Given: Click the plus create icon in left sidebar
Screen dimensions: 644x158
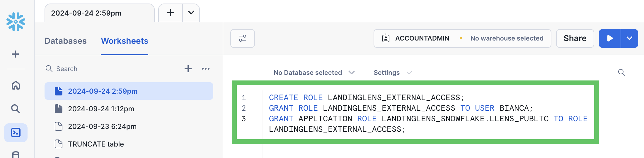Looking at the screenshot, I should (x=15, y=54).
